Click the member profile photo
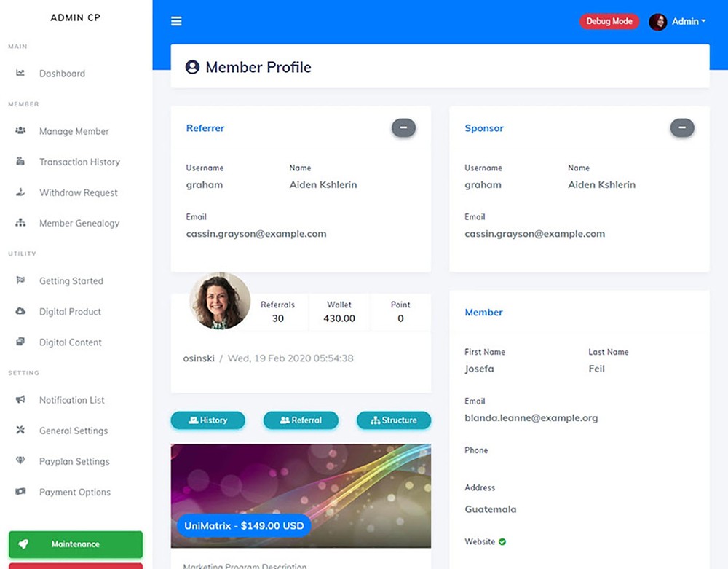728x569 pixels. point(220,301)
